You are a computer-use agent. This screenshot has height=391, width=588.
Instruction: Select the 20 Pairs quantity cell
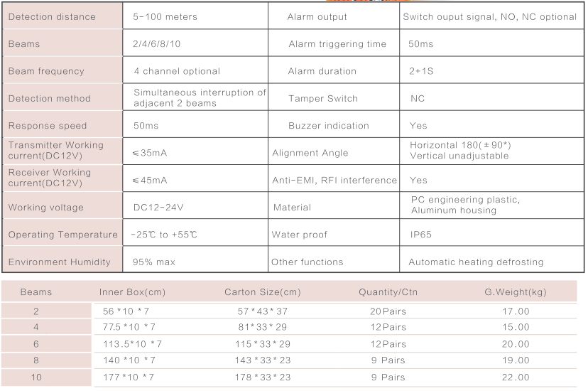tap(388, 311)
